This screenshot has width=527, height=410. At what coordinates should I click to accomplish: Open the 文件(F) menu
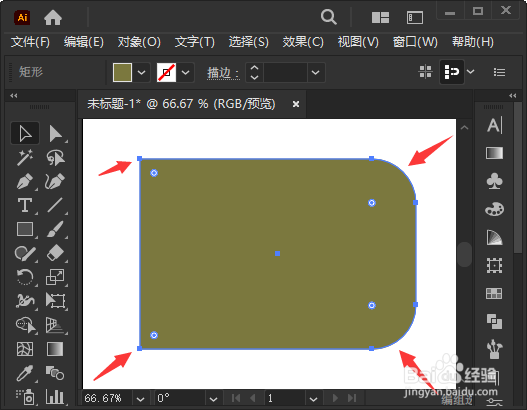[x=30, y=42]
